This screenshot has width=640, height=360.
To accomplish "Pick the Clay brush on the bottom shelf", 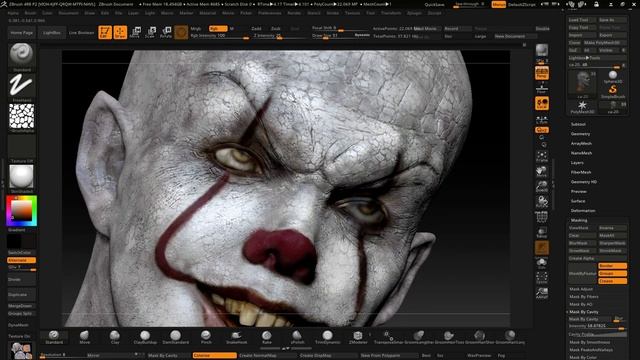I will coord(115,337).
